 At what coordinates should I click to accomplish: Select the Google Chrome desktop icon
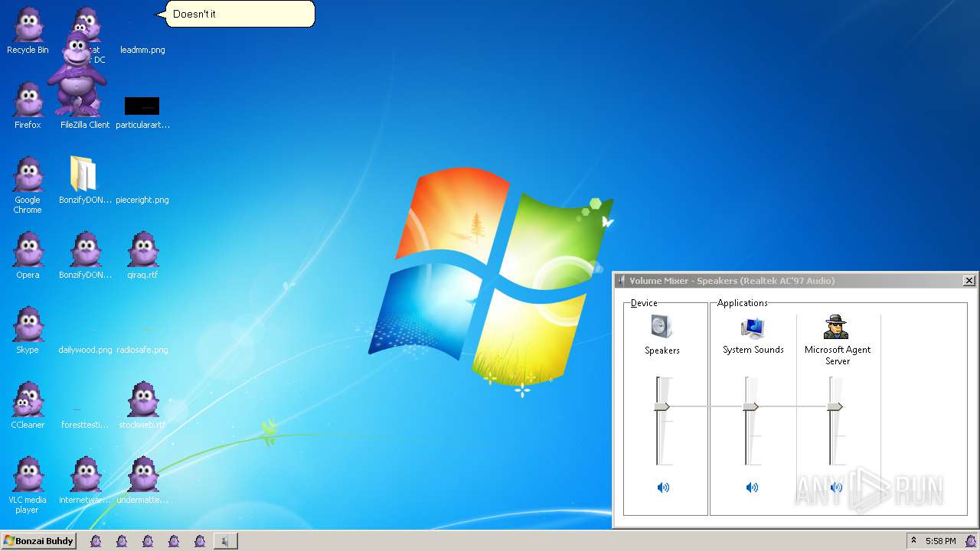[x=28, y=185]
